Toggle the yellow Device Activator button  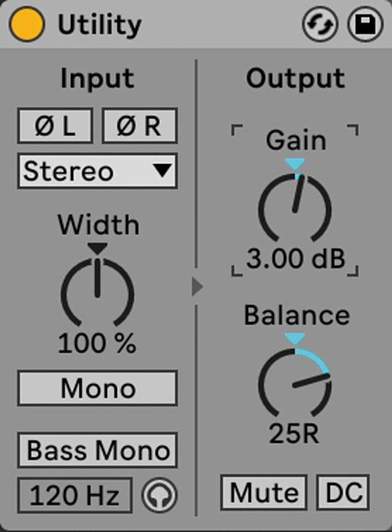(x=27, y=24)
